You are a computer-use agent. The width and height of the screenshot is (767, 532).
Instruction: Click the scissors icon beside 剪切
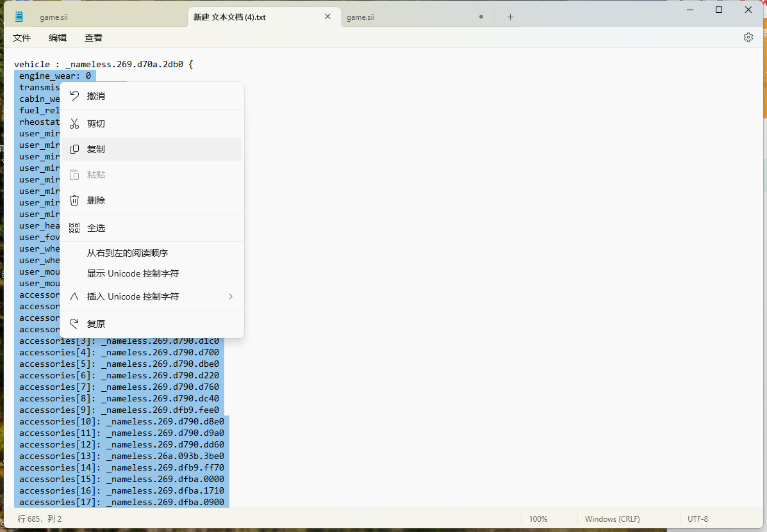click(74, 124)
